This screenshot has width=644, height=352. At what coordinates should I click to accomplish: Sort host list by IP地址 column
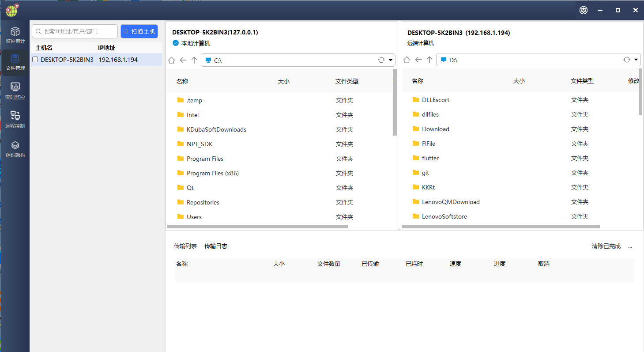pos(107,48)
